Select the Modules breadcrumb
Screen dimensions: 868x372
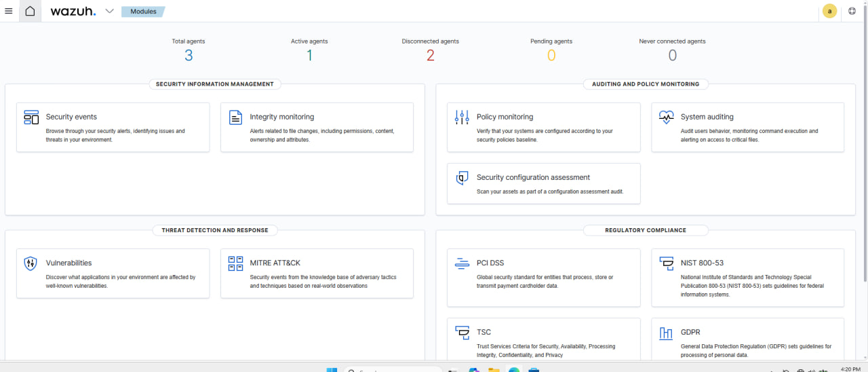pyautogui.click(x=143, y=12)
